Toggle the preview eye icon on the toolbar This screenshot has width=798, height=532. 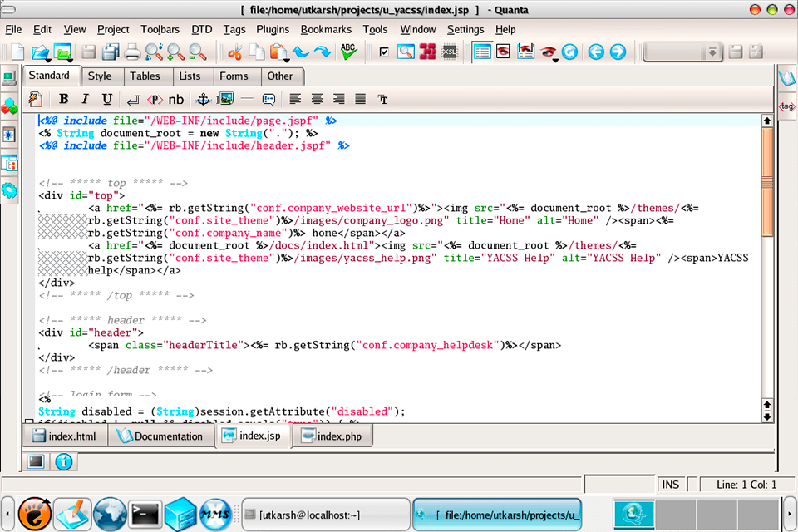tap(547, 50)
